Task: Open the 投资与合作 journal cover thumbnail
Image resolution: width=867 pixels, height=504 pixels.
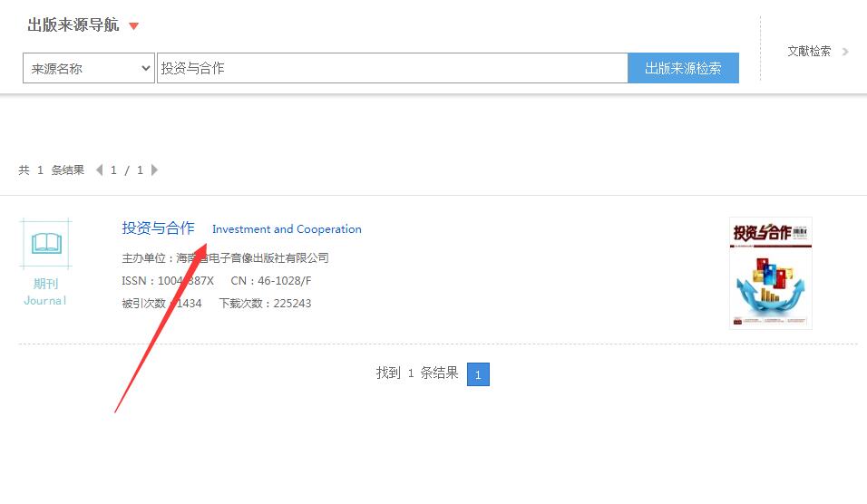Action: (771, 273)
